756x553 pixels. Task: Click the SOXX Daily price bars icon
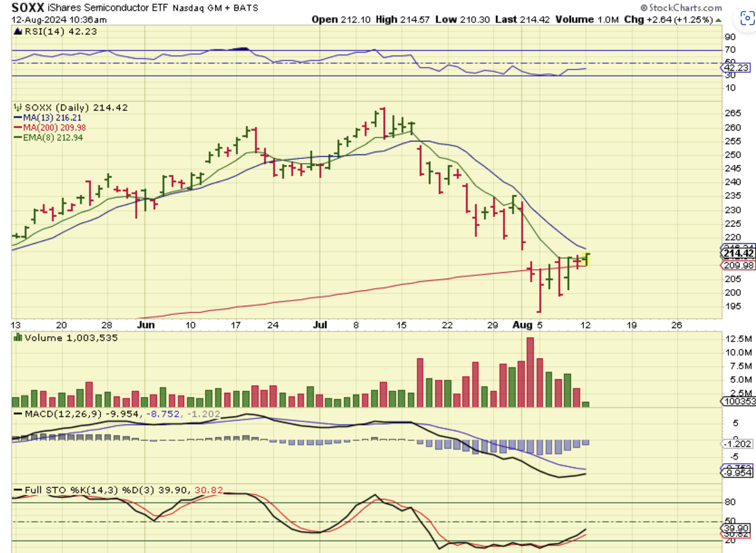[x=18, y=108]
